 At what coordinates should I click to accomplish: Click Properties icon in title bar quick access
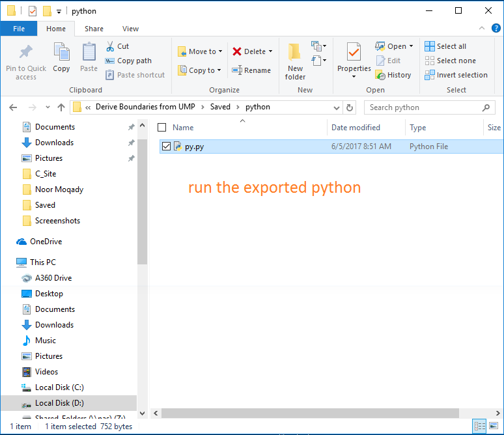click(x=33, y=11)
